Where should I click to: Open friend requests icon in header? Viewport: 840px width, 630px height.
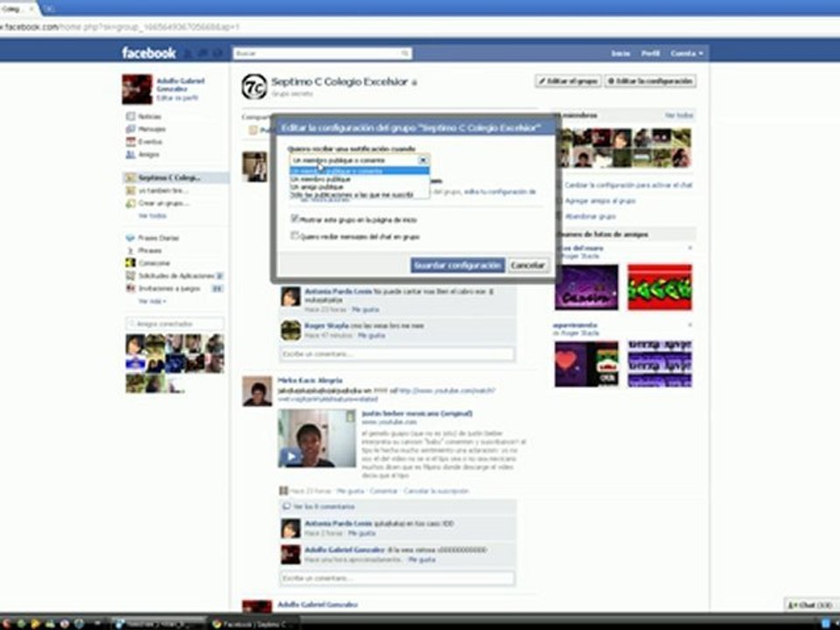coord(188,53)
